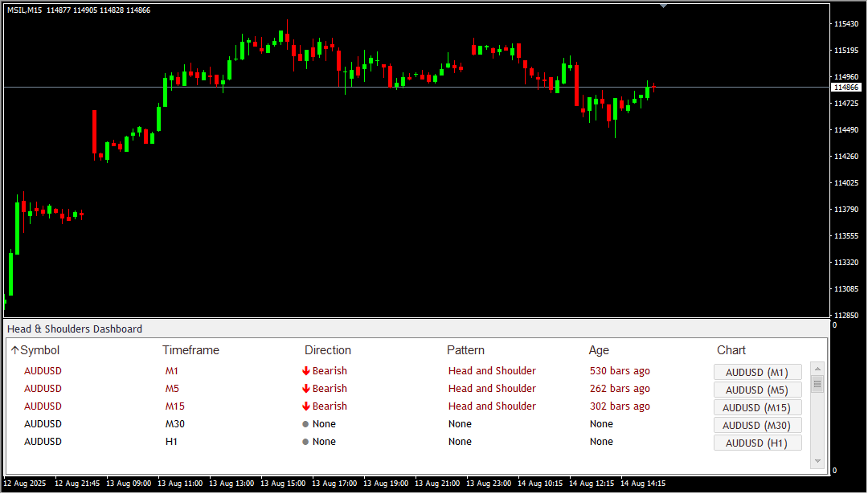This screenshot has width=868, height=494.
Task: Click the red Bearish arrow in M1 row
Action: (x=306, y=371)
